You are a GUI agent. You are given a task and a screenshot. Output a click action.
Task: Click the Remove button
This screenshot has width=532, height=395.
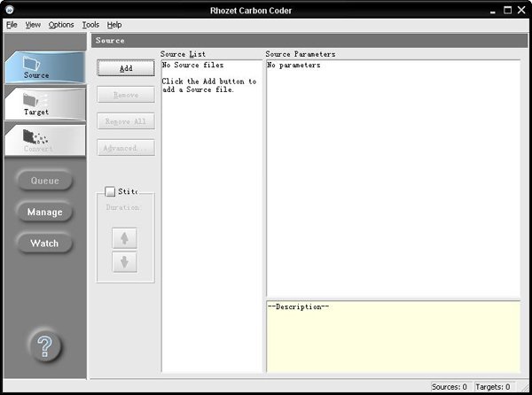(126, 95)
